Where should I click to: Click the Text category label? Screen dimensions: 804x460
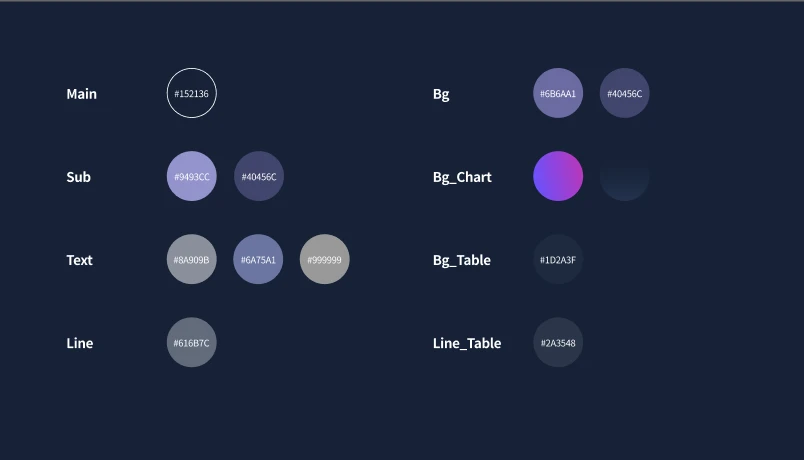point(79,260)
